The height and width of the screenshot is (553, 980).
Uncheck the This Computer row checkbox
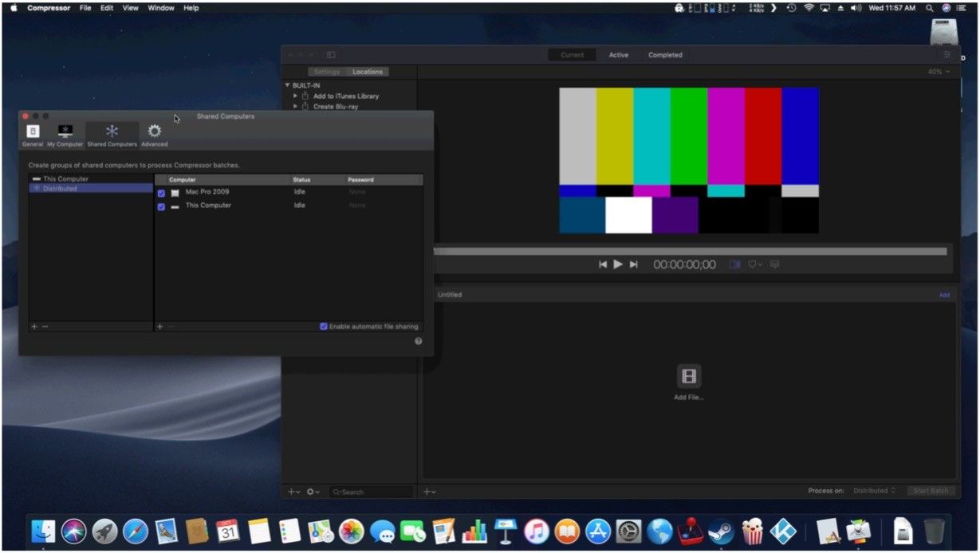tap(161, 206)
